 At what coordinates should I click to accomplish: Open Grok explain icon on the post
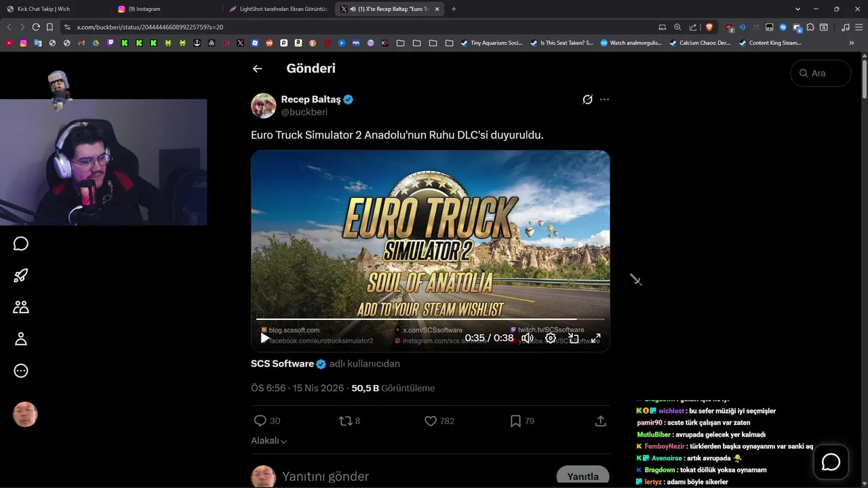point(587,100)
